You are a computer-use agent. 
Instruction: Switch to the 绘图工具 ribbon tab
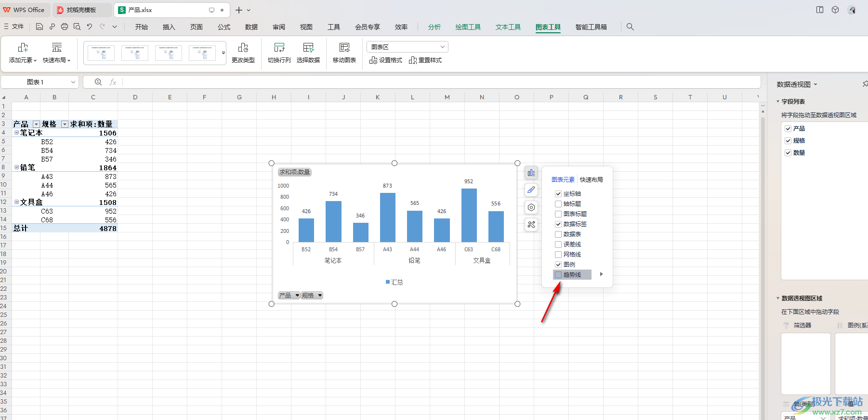pos(468,27)
